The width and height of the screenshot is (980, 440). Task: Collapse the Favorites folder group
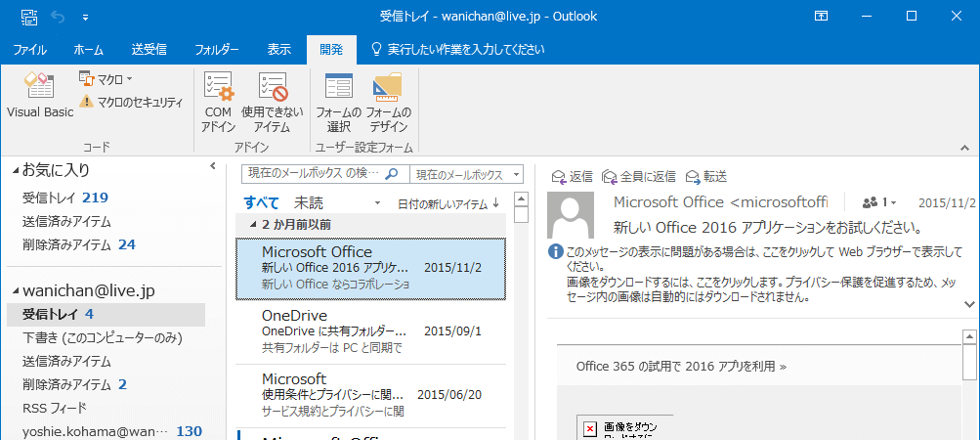[16, 170]
